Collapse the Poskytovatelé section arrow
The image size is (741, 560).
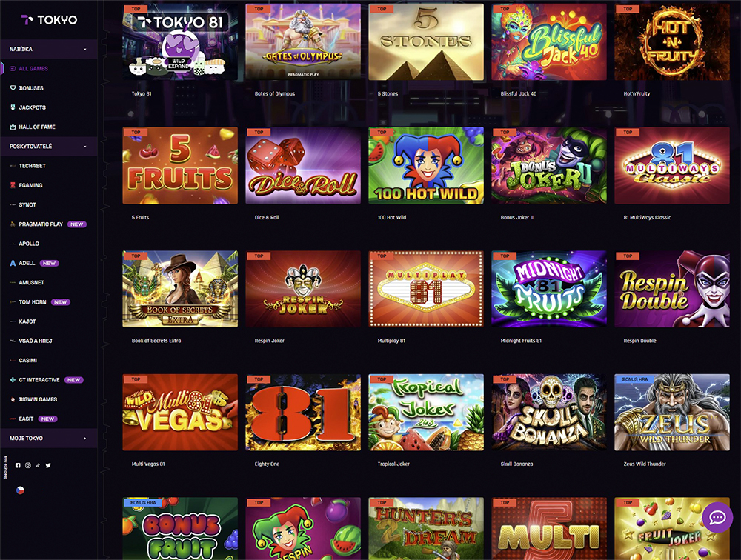(85, 147)
